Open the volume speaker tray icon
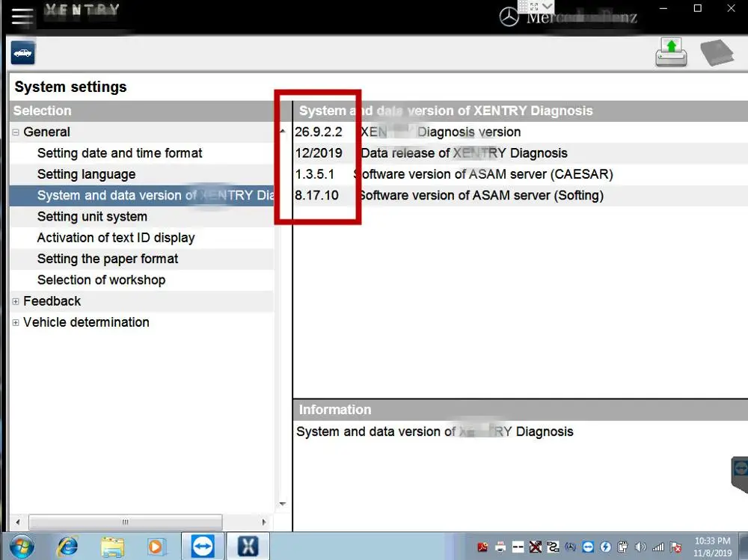 point(641,547)
